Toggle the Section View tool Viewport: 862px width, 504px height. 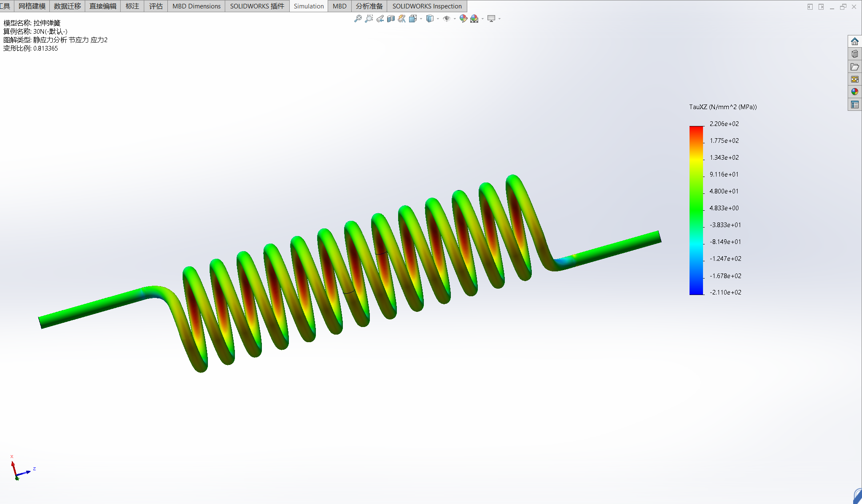(391, 19)
